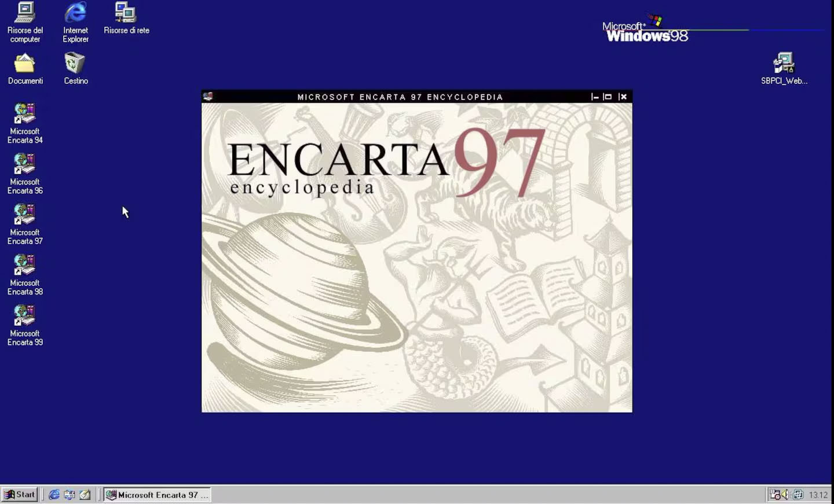Click the system tray clock showing 13.12

coord(818,495)
